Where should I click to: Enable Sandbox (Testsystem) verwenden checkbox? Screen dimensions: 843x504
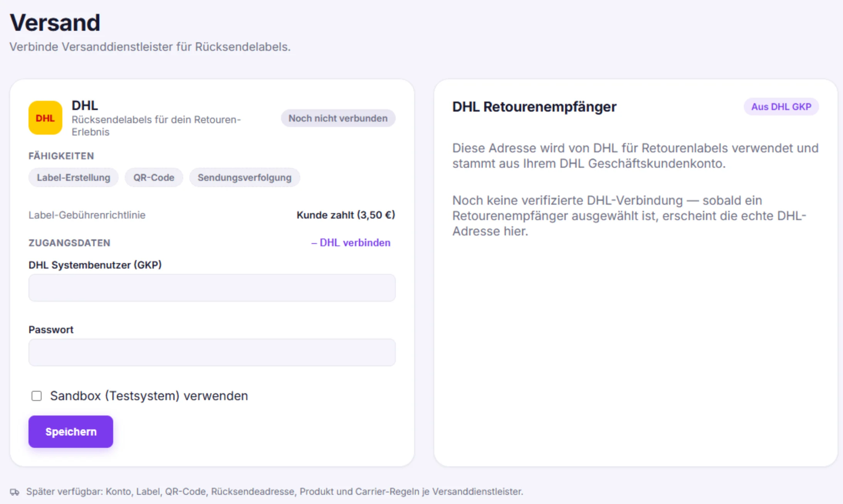[x=37, y=396]
